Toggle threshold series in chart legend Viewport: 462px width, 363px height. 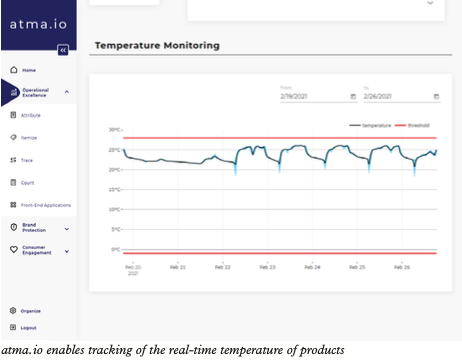coord(412,125)
